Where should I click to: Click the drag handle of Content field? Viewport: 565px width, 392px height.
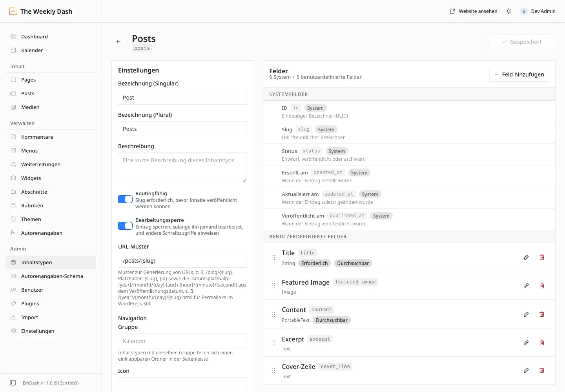(x=273, y=314)
